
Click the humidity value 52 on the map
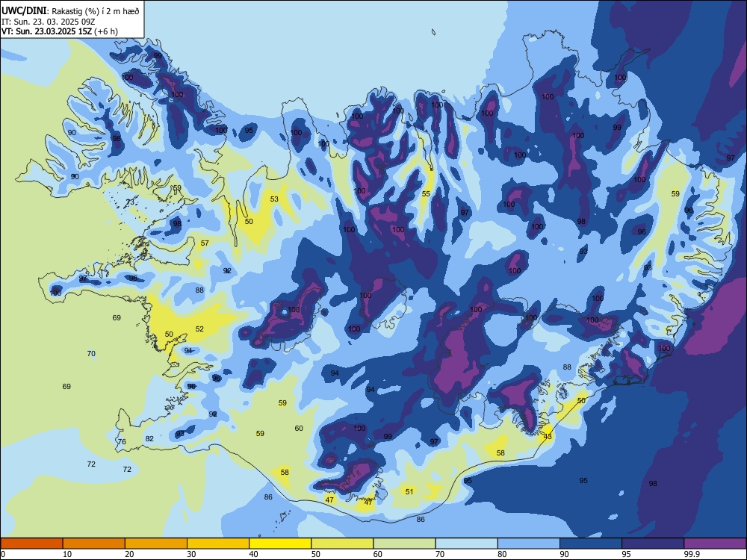[199, 329]
